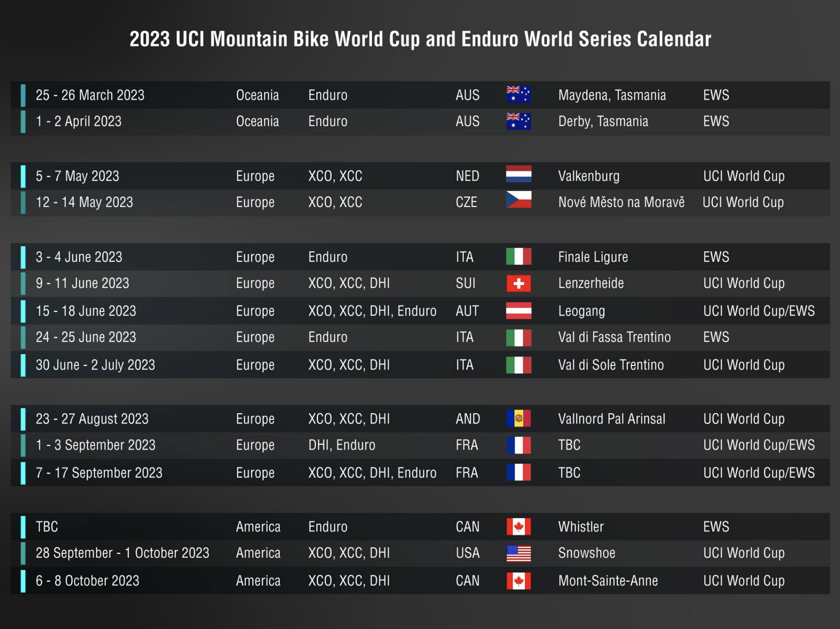The width and height of the screenshot is (840, 629).
Task: Click the calendar title heading
Action: 420,39
